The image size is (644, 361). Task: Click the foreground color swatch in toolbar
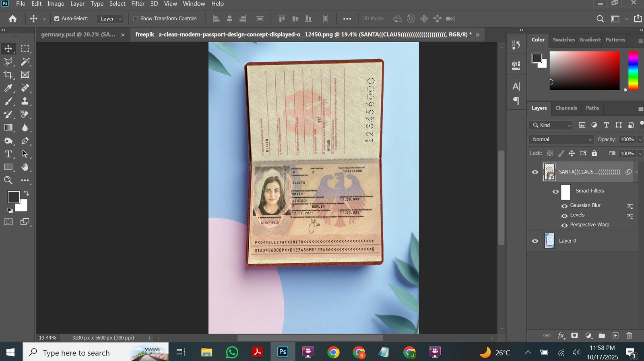tap(13, 197)
